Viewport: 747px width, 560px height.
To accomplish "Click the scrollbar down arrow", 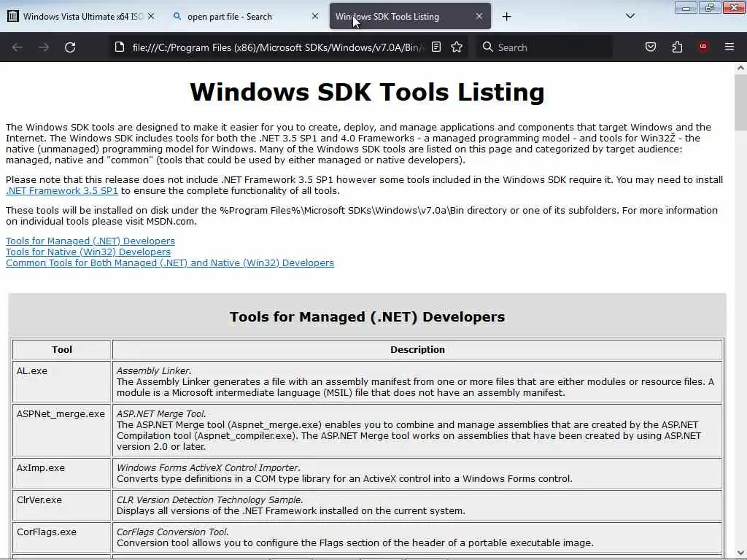I will [x=740, y=554].
